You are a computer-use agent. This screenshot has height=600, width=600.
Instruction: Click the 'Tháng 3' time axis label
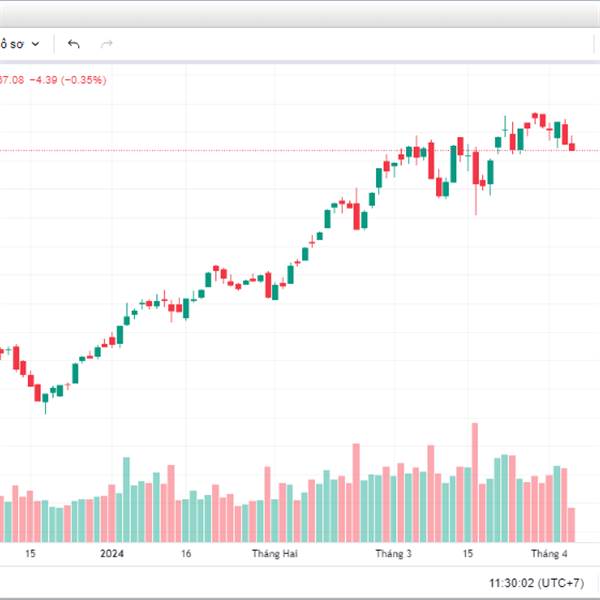(393, 554)
